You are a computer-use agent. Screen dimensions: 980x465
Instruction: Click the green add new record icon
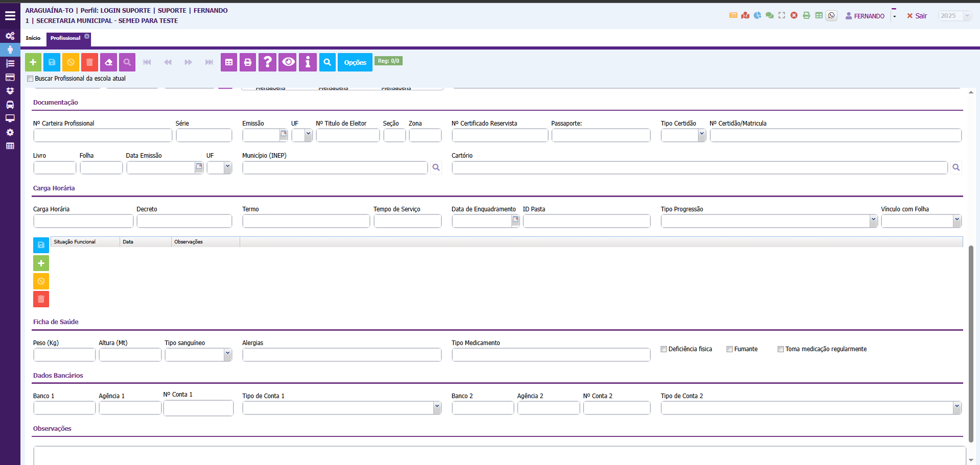click(33, 62)
